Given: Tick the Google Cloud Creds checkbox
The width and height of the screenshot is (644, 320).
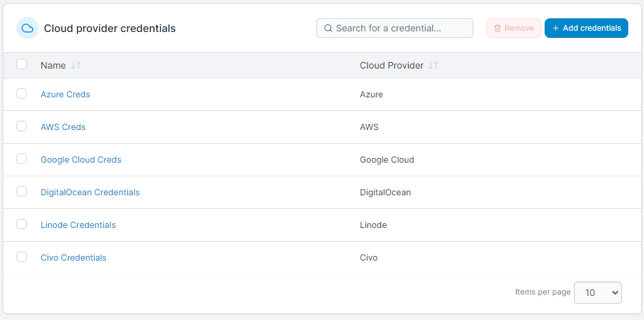Looking at the screenshot, I should pyautogui.click(x=22, y=159).
